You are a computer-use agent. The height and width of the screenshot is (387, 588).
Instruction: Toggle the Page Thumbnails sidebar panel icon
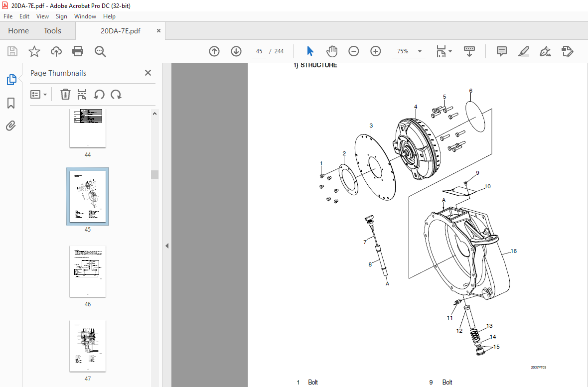pyautogui.click(x=11, y=80)
